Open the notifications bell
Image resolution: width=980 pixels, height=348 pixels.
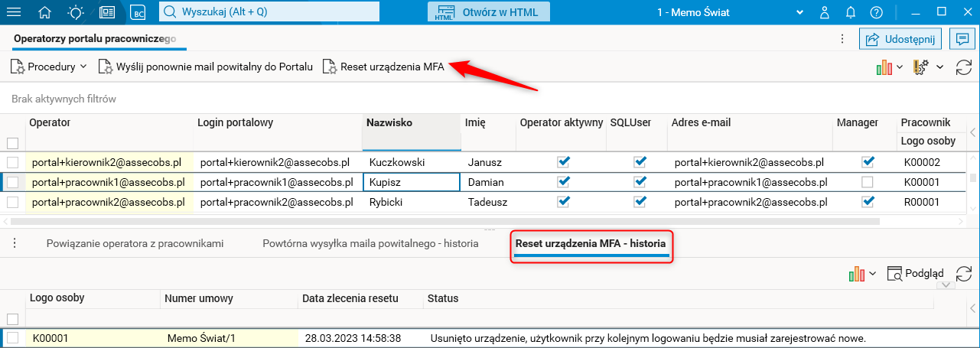850,11
